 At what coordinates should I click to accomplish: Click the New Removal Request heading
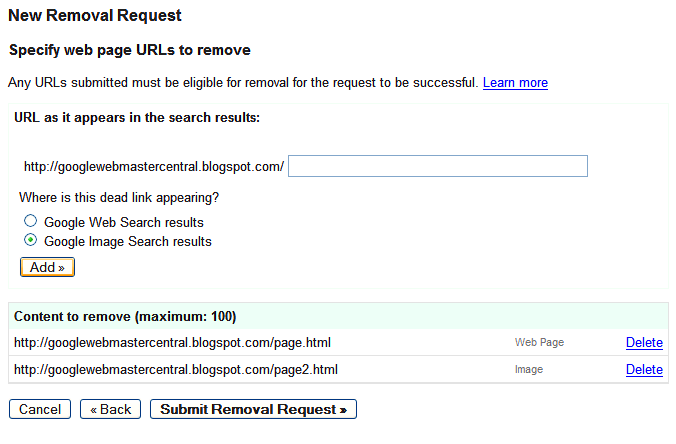point(95,16)
